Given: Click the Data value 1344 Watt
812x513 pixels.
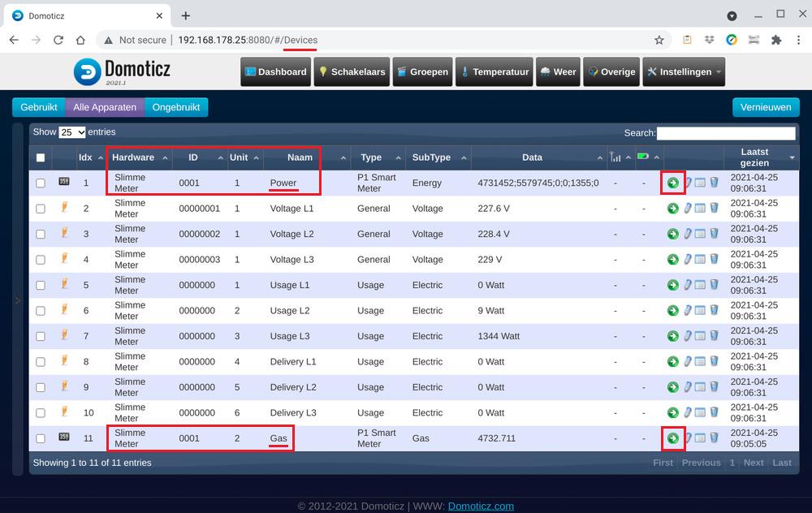Looking at the screenshot, I should click(499, 336).
